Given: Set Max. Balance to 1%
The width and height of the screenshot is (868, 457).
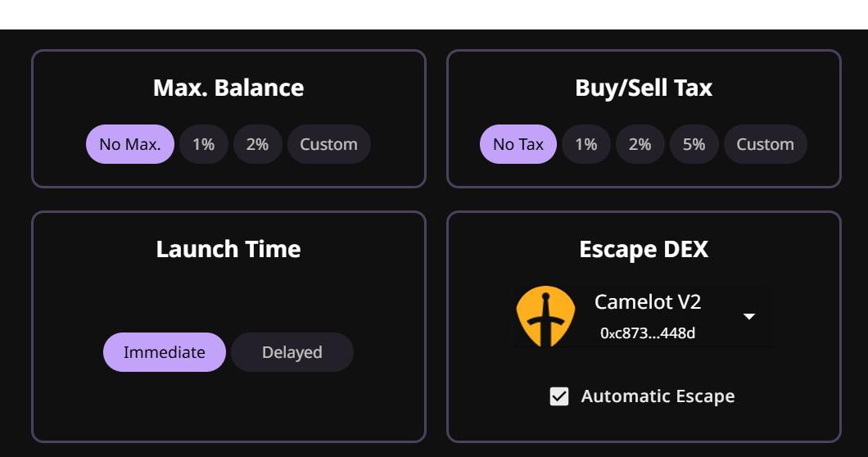Looking at the screenshot, I should [203, 144].
